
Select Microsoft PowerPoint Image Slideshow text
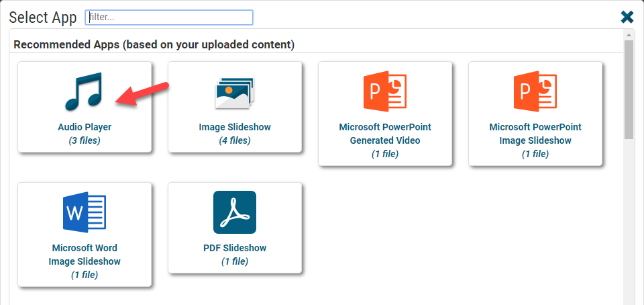pyautogui.click(x=535, y=134)
